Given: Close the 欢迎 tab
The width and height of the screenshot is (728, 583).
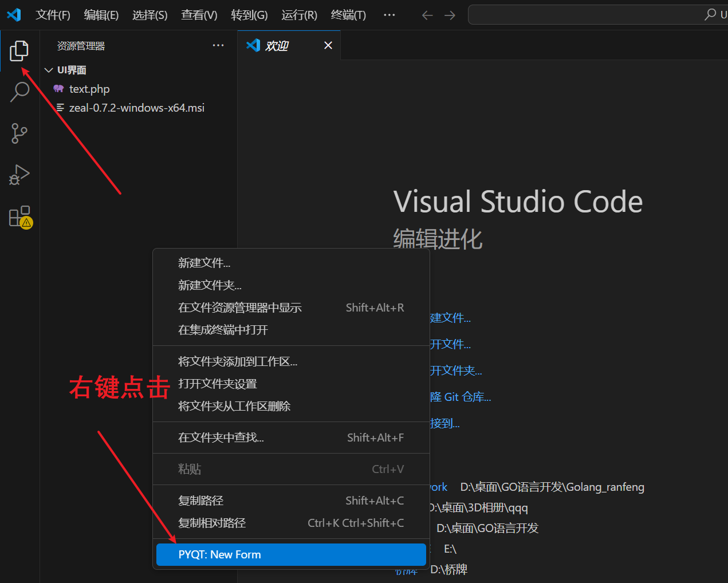Looking at the screenshot, I should point(328,45).
